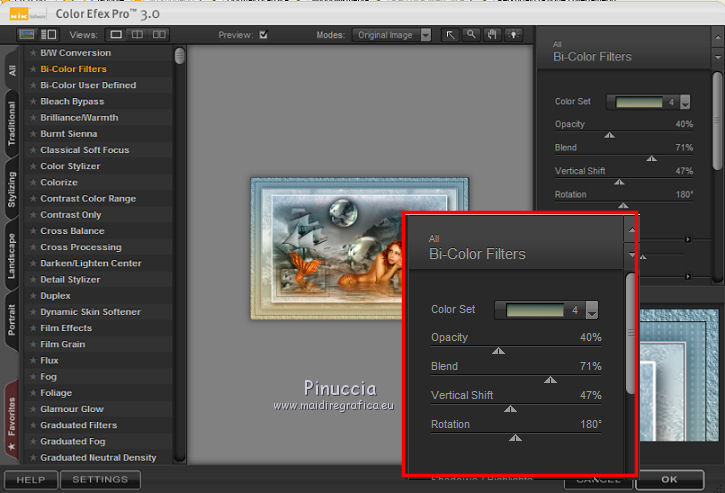This screenshot has width=725, height=493.
Task: Click the star next to Classical Soft Focus
Action: tap(33, 150)
